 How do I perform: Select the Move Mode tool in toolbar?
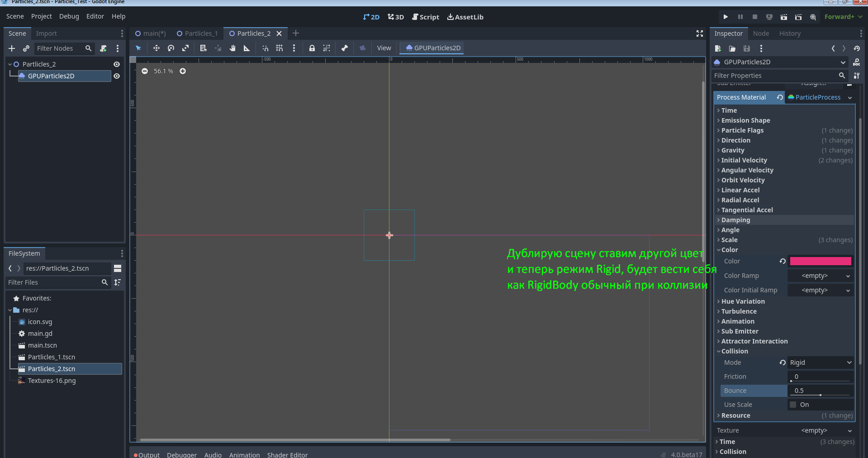coord(156,48)
